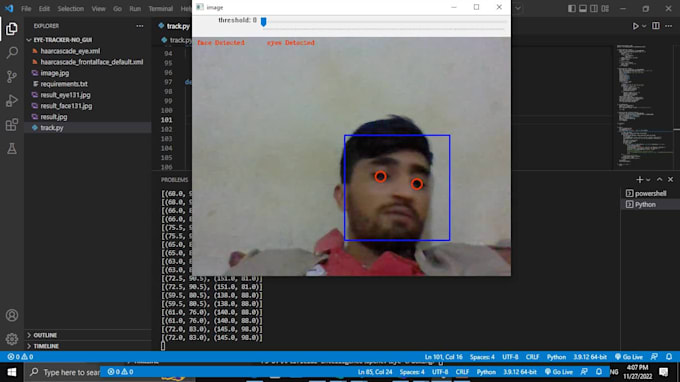Open the Extensions view
Viewport: 680px width, 382px height.
tap(12, 125)
